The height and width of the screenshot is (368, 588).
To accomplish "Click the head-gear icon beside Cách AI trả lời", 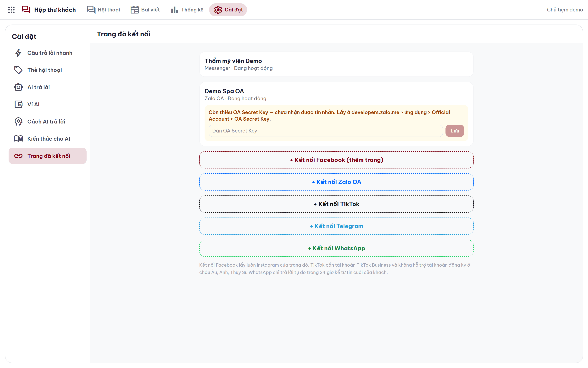I will [18, 121].
